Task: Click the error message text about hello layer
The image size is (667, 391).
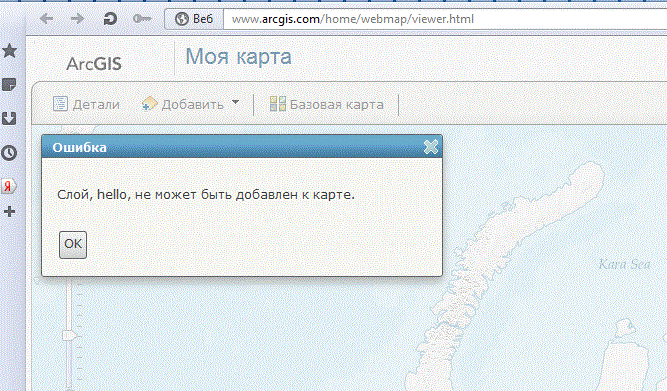Action: pyautogui.click(x=206, y=195)
